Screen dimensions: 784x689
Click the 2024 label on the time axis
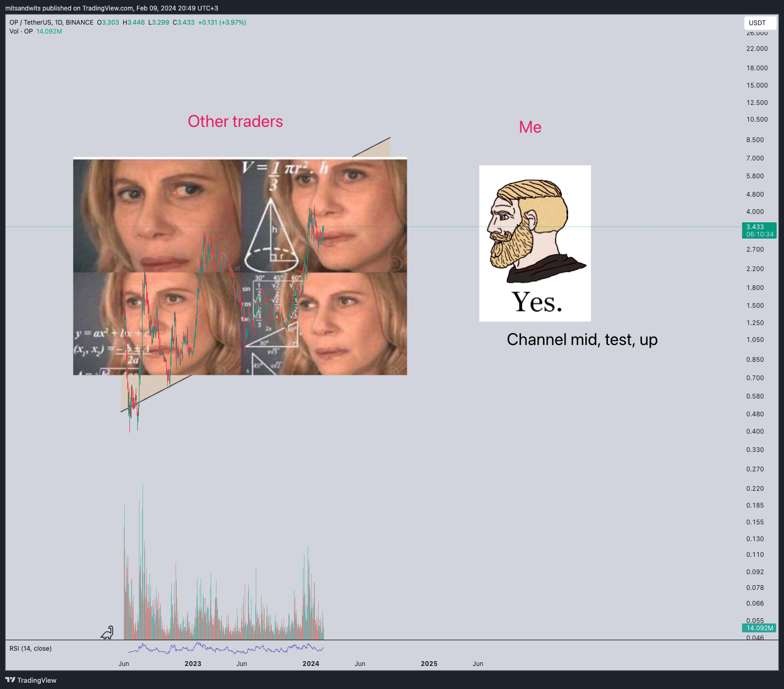pos(311,664)
